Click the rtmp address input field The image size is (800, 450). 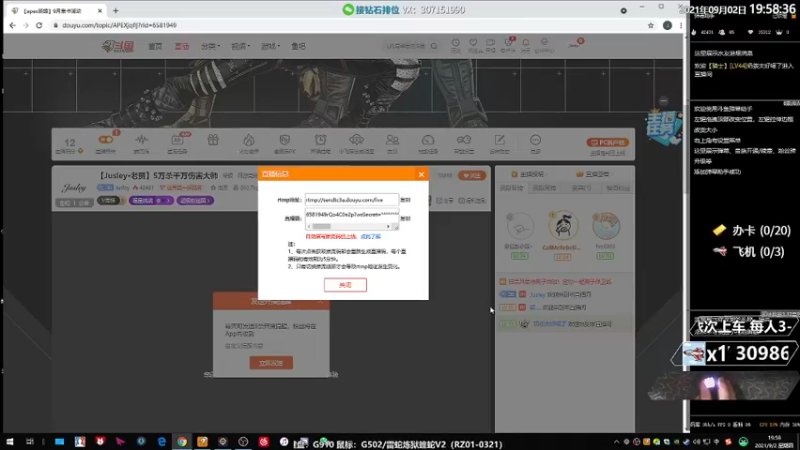[x=352, y=200]
